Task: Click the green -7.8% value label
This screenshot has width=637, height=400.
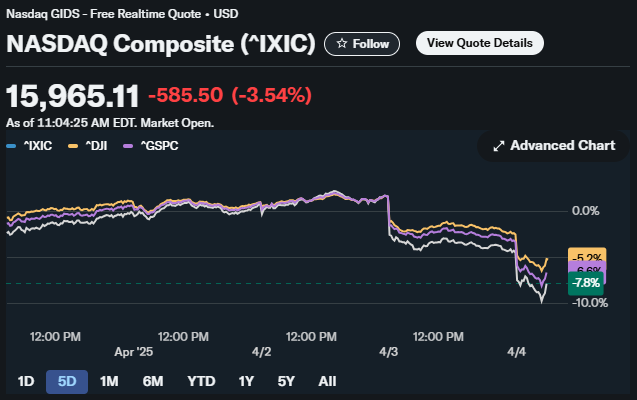Action: (585, 284)
